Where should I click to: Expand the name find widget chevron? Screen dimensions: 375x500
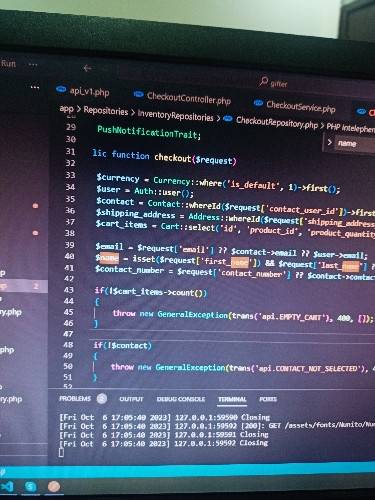(x=329, y=142)
